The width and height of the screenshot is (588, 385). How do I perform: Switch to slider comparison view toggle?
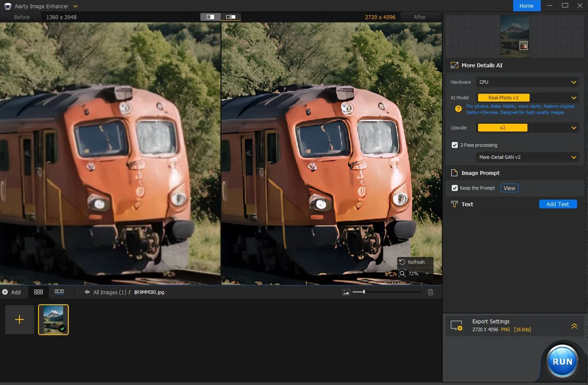pyautogui.click(x=231, y=16)
